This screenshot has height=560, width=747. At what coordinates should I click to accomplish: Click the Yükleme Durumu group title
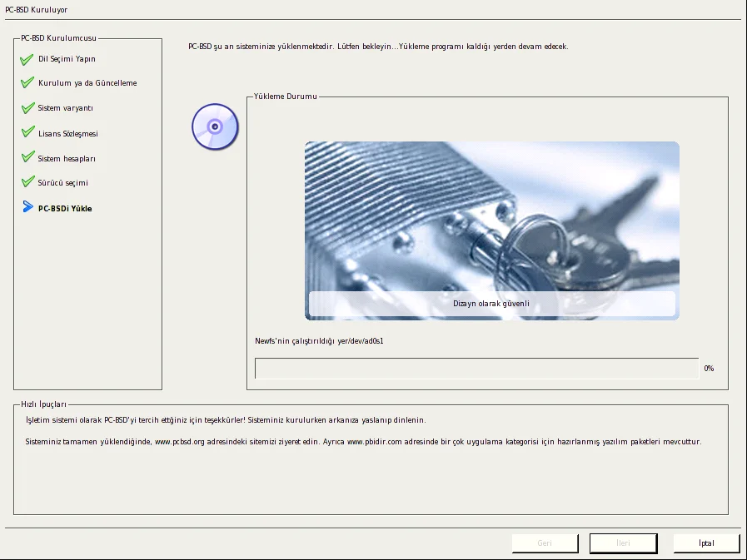[x=286, y=97]
